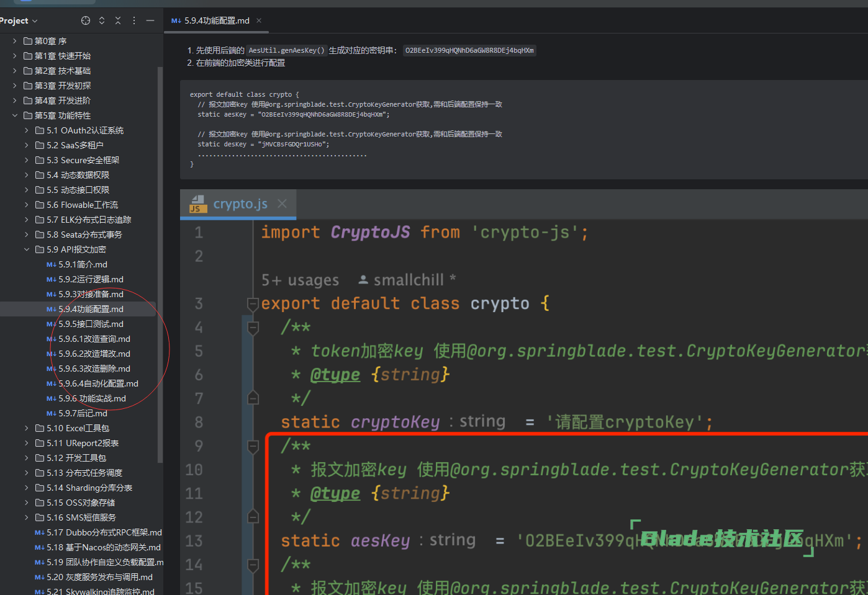
Task: Fold the doc comment starting at line 9
Action: tap(253, 446)
